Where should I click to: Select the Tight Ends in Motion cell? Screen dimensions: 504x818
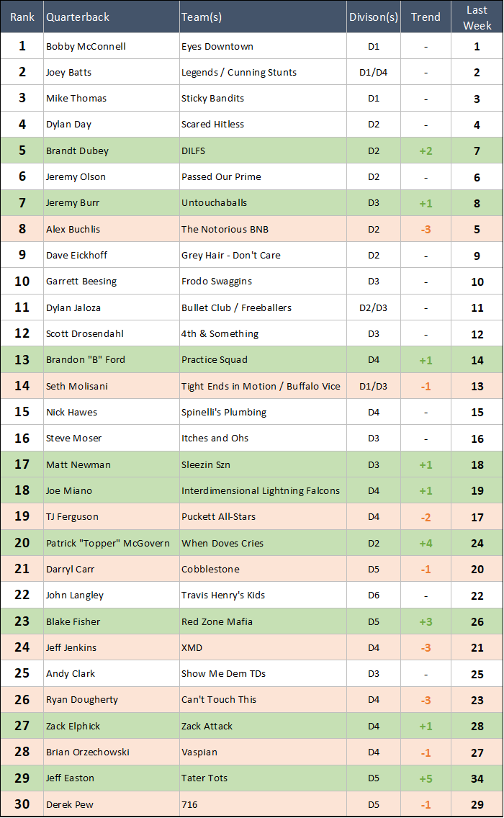[x=261, y=387]
